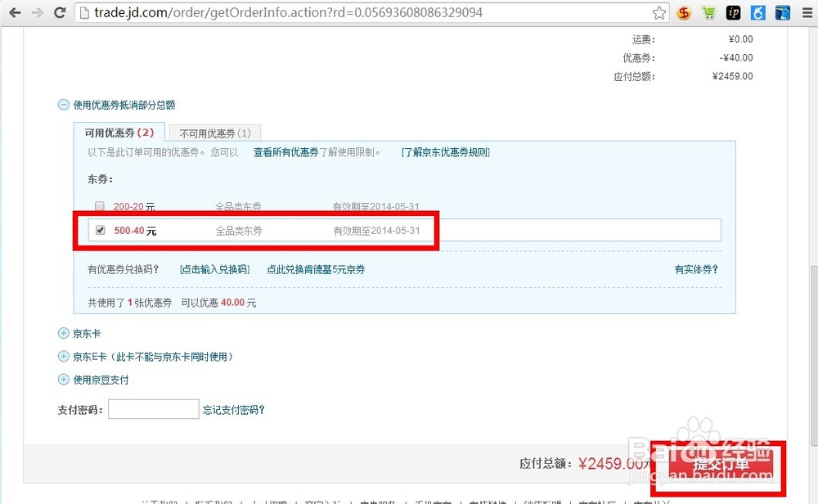
Task: Collapse the 使用优惠券抵消部分总额 section
Action: tap(64, 105)
